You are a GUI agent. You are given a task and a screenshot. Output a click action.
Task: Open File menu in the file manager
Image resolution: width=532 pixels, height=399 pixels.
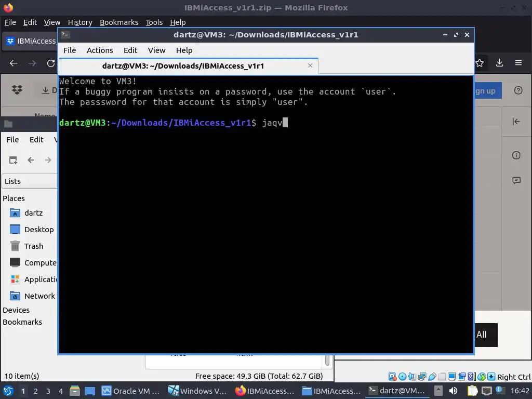pyautogui.click(x=12, y=140)
